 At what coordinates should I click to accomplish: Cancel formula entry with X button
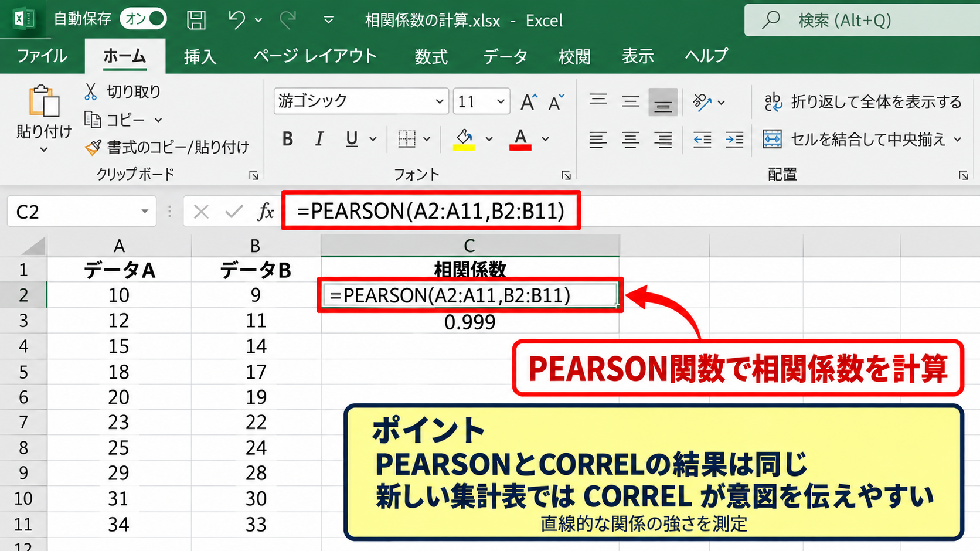pos(201,212)
